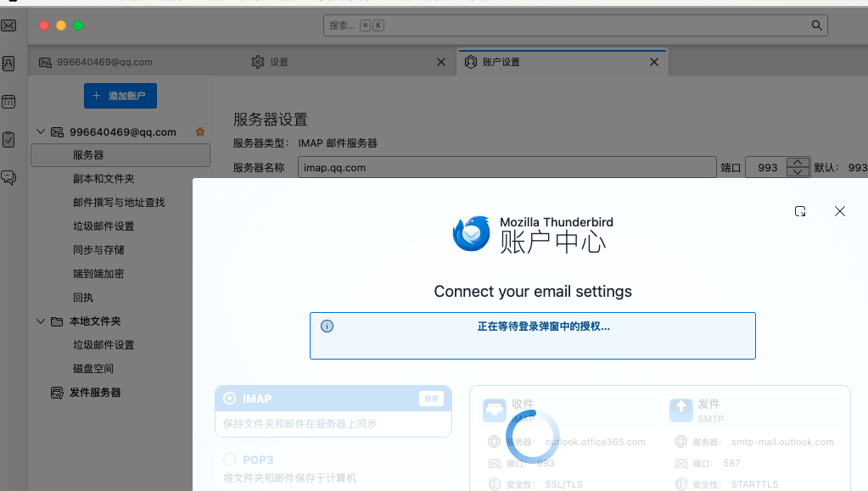Click the global search field
This screenshot has width=868, height=491.
pos(575,25)
